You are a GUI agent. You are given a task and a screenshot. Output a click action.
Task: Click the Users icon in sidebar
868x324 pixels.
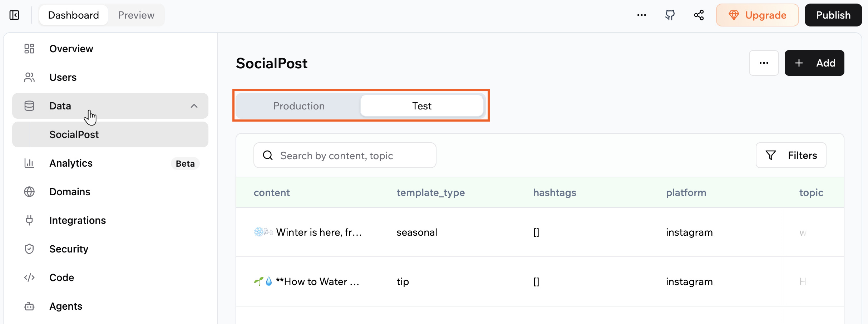click(x=29, y=77)
